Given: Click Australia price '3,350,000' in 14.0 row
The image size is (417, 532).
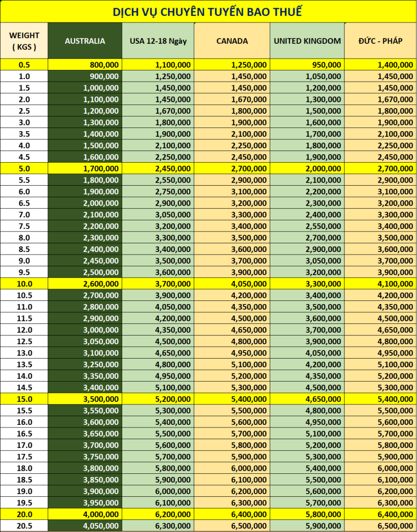Looking at the screenshot, I should pyautogui.click(x=85, y=376).
